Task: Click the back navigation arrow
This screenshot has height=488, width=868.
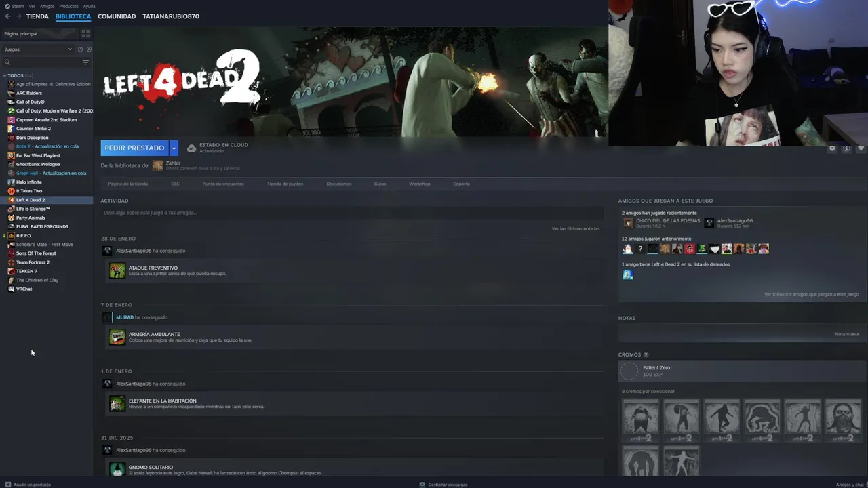Action: [x=7, y=16]
